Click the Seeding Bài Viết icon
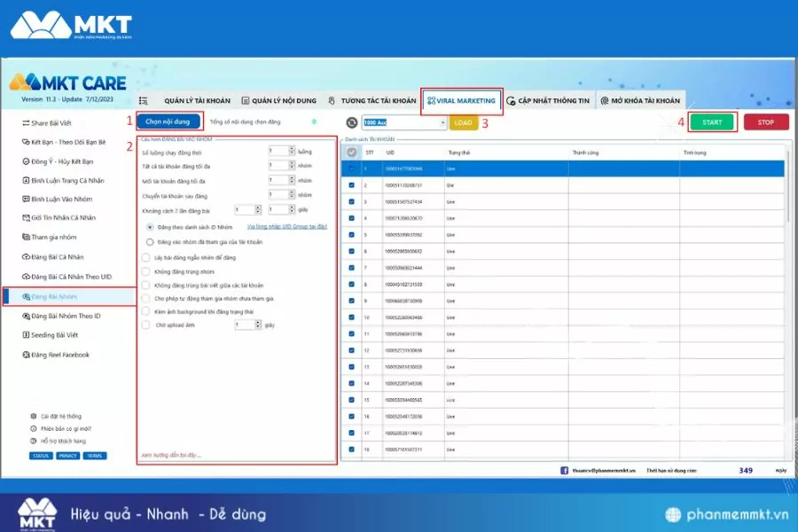The image size is (798, 532). 26,335
